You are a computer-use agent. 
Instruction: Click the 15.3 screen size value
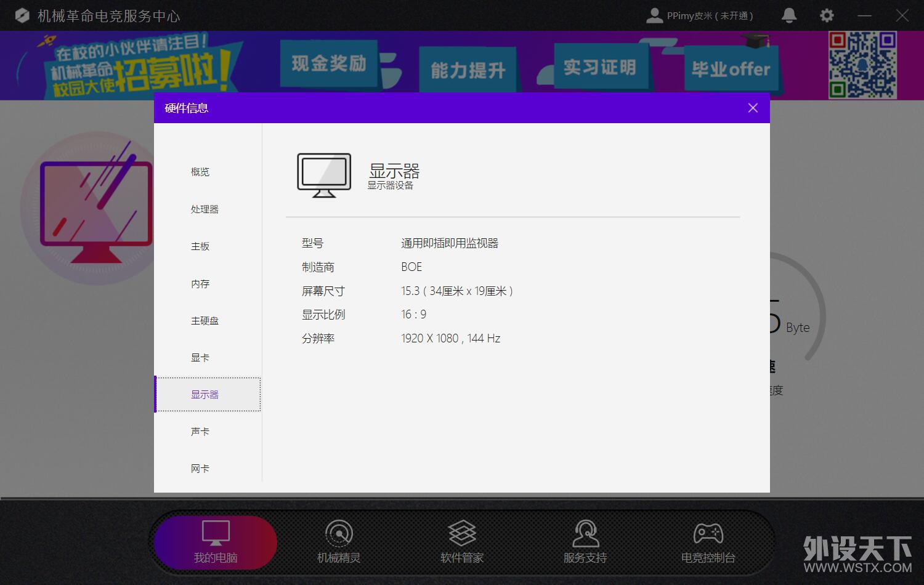pos(457,291)
